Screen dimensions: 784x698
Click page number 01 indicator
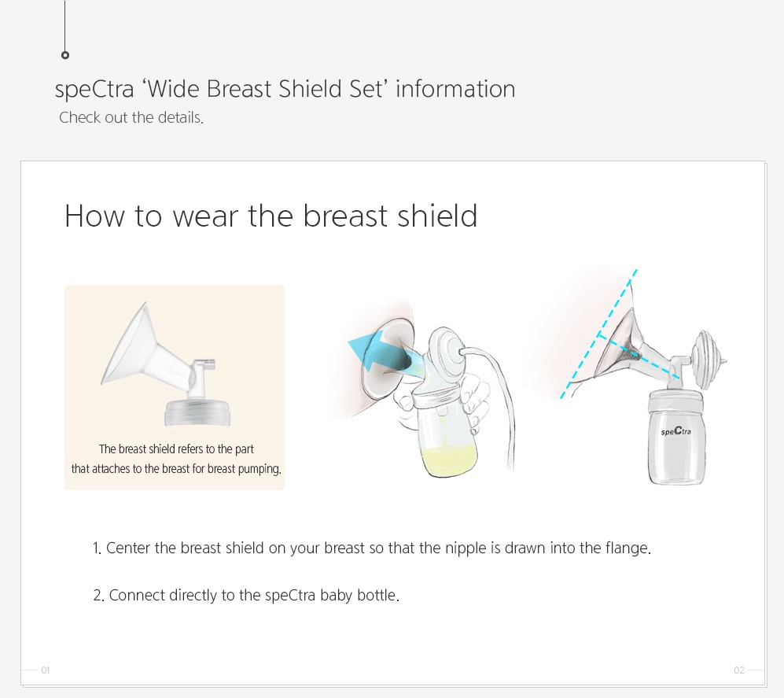click(46, 670)
